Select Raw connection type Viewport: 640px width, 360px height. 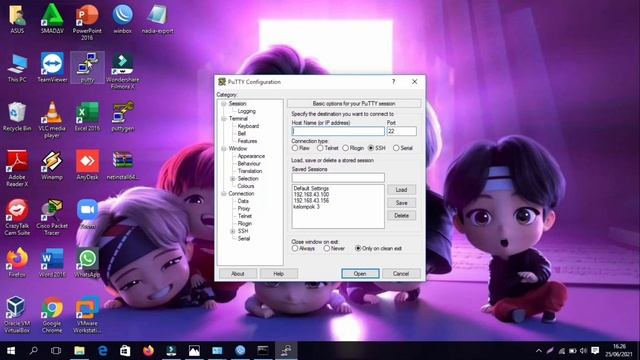295,148
